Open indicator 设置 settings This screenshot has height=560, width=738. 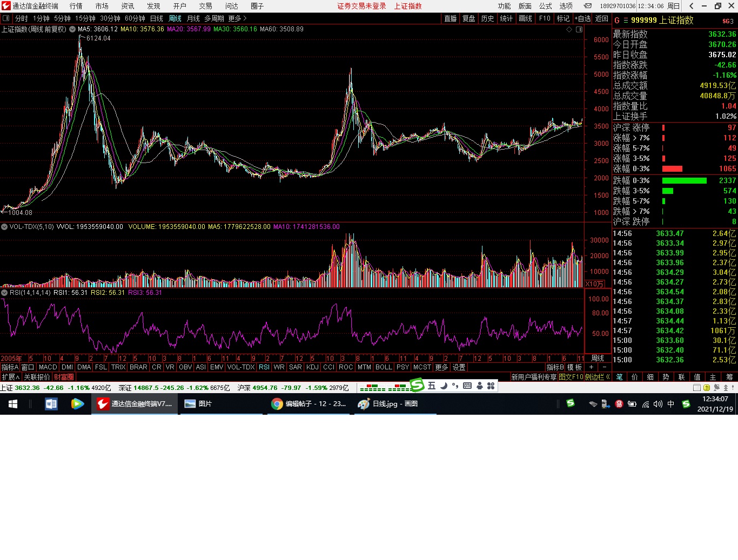point(459,367)
